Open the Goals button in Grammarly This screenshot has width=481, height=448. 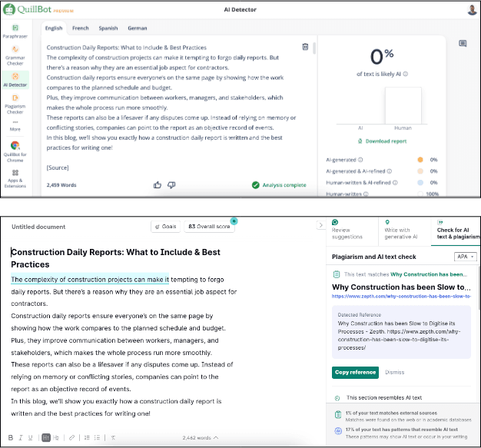point(166,227)
